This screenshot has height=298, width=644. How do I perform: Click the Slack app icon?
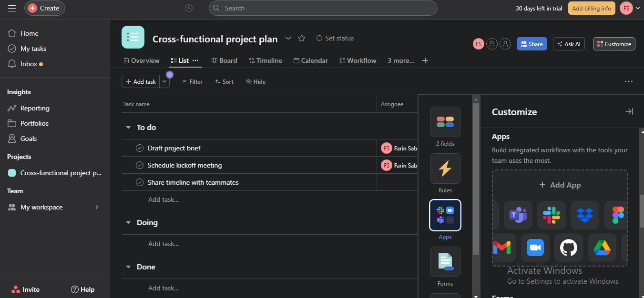point(551,215)
